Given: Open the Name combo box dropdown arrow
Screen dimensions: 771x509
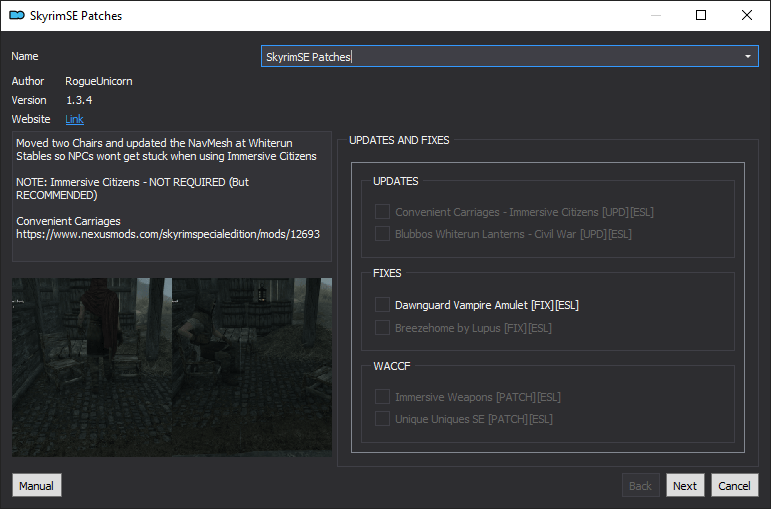Looking at the screenshot, I should tap(747, 57).
